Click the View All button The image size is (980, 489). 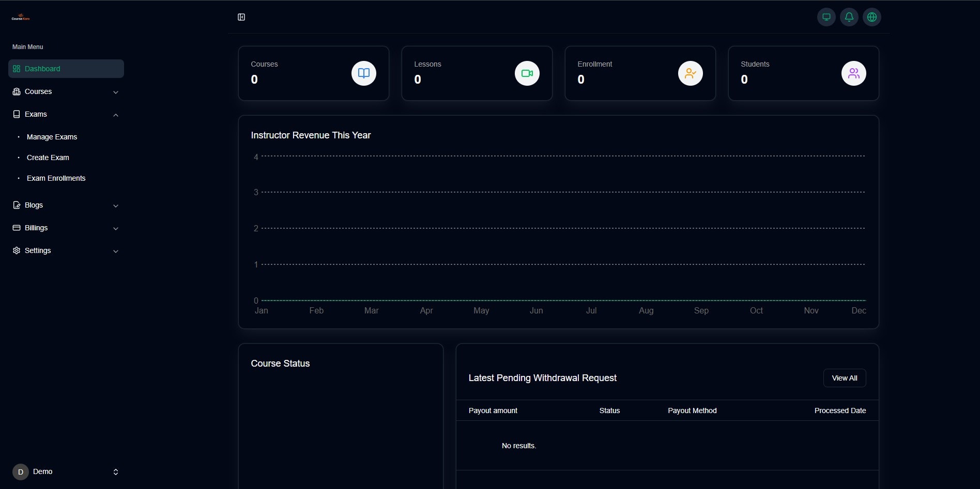coord(845,378)
